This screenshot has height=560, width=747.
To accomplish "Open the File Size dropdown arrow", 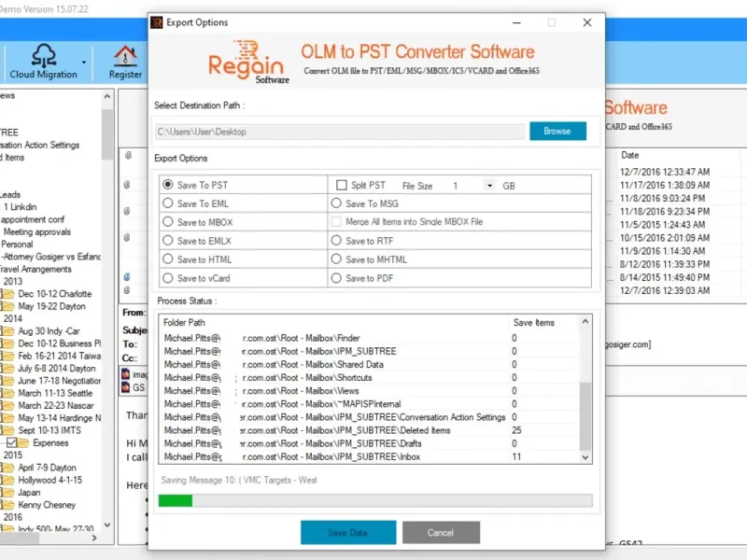I will (489, 185).
